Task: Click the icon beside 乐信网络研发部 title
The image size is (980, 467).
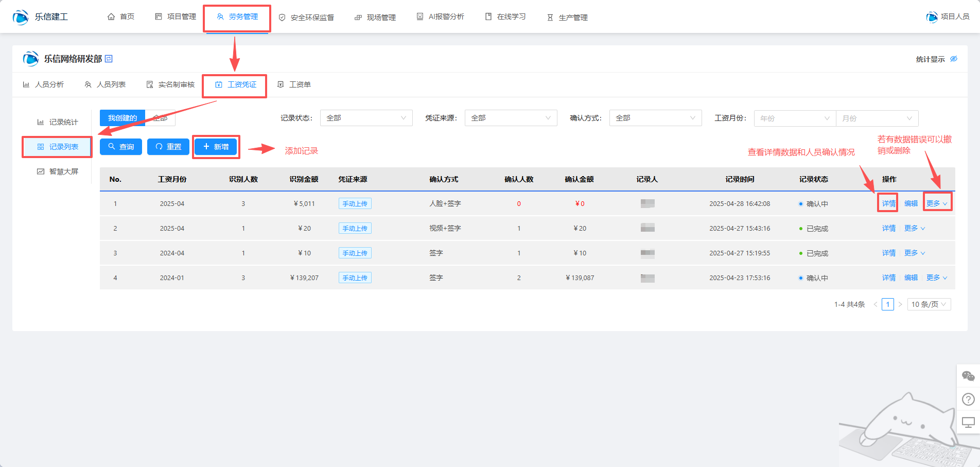Action: [109, 59]
